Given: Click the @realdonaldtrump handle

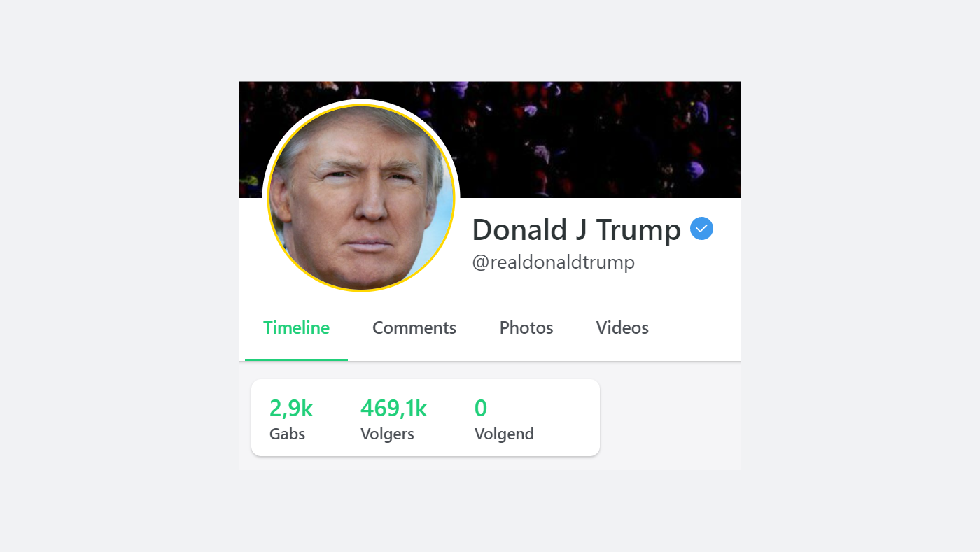Looking at the screenshot, I should pyautogui.click(x=553, y=262).
